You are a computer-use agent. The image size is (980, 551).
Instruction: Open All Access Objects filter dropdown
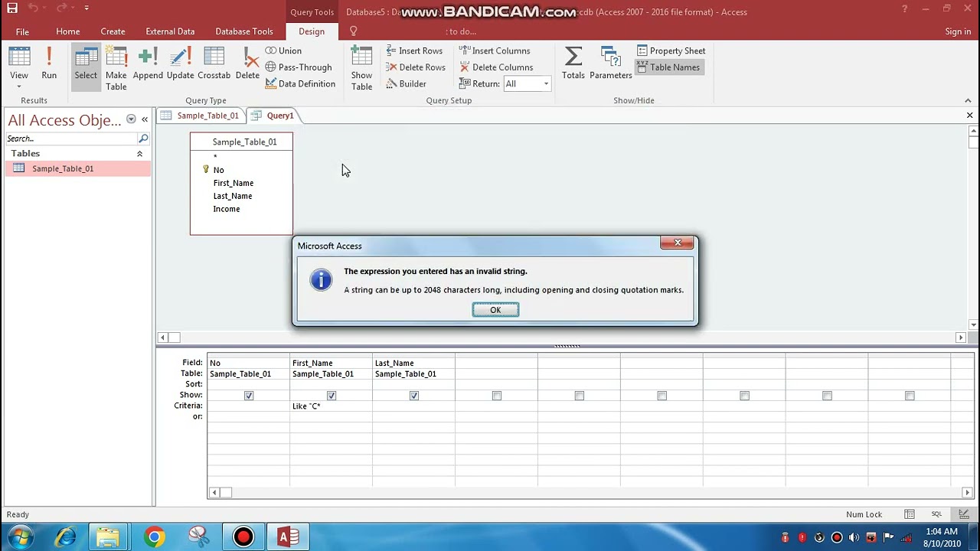[x=131, y=119]
